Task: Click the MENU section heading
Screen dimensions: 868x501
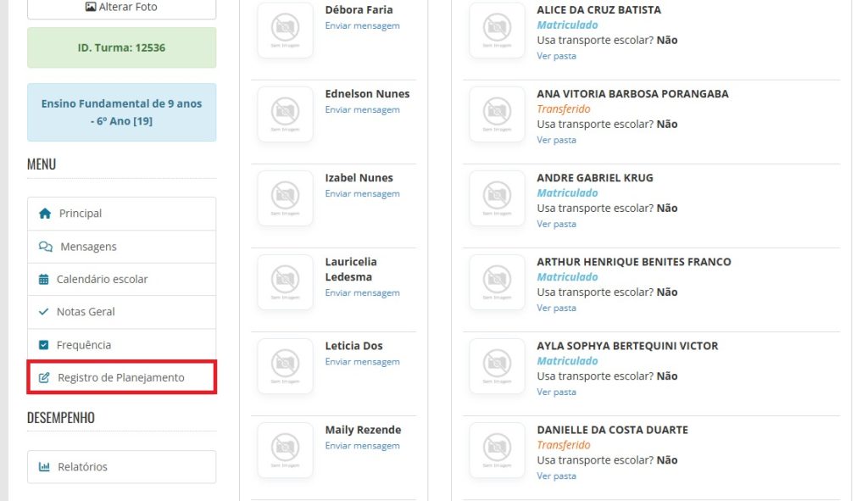Action: click(42, 164)
